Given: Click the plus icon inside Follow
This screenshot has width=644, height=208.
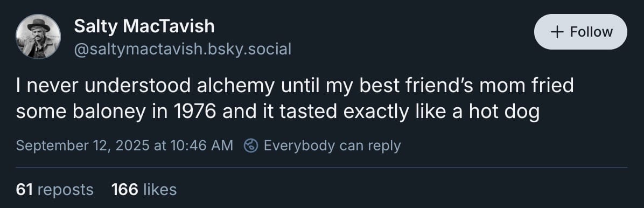Looking at the screenshot, I should [x=557, y=32].
